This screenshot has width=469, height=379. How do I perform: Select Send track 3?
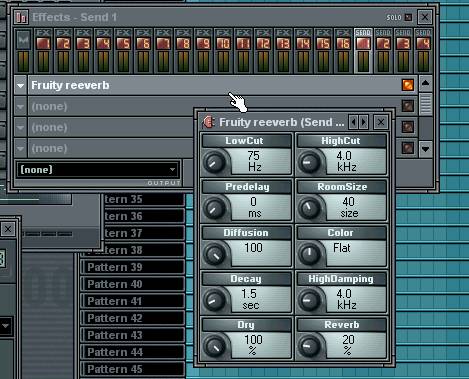coord(403,51)
